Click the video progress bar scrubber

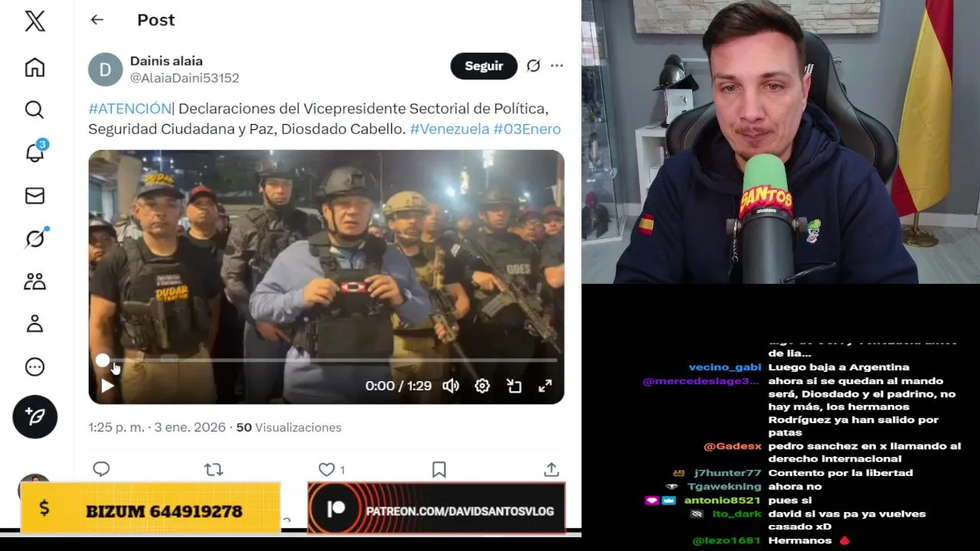pos(103,360)
